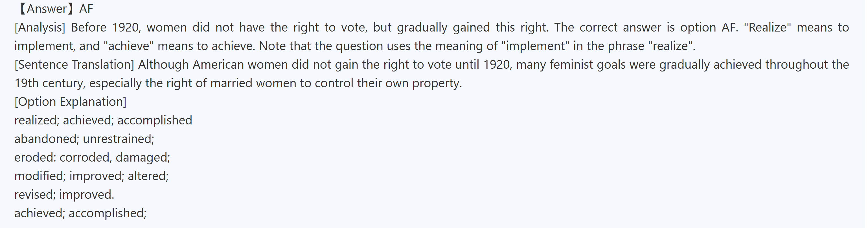Click the [Option Explanation] label
This screenshot has height=228, width=868.
coord(70,102)
